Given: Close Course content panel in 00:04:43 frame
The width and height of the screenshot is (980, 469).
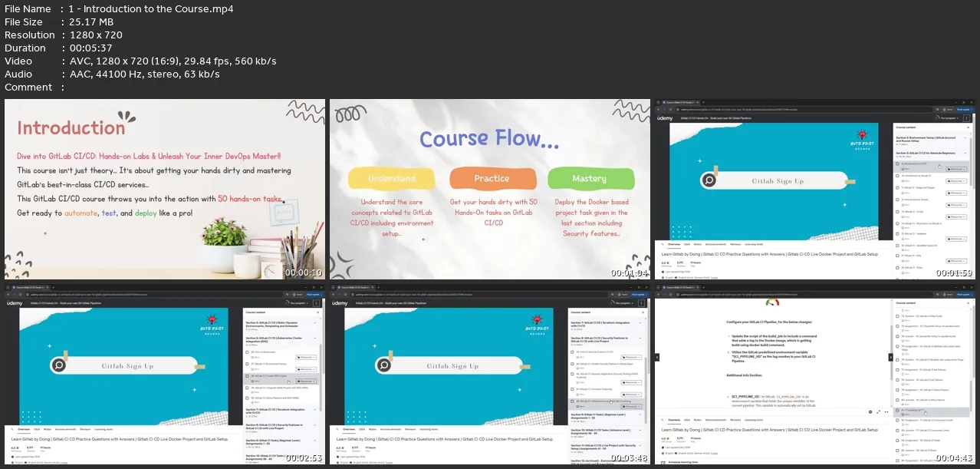Looking at the screenshot, I should pyautogui.click(x=968, y=302).
